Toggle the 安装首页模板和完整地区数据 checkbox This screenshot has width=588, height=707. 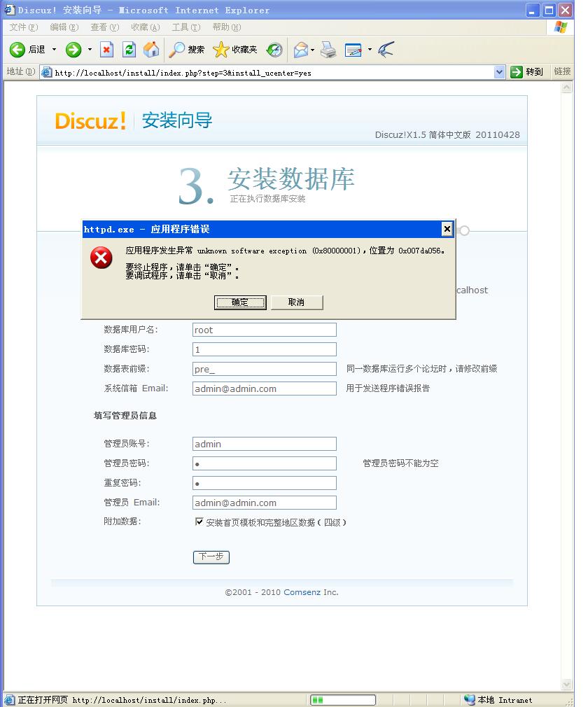[x=199, y=521]
